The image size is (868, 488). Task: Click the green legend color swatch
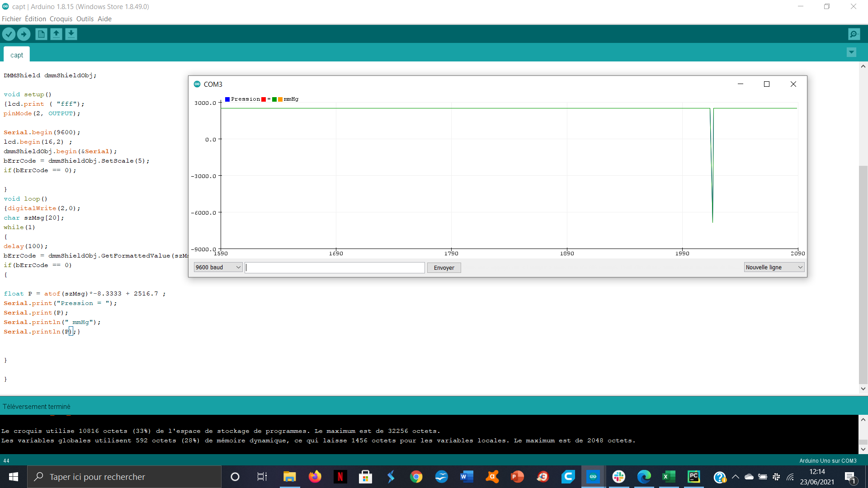tap(274, 99)
